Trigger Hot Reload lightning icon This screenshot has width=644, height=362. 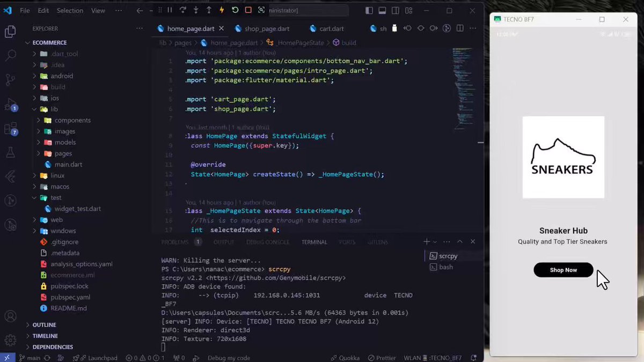(222, 10)
